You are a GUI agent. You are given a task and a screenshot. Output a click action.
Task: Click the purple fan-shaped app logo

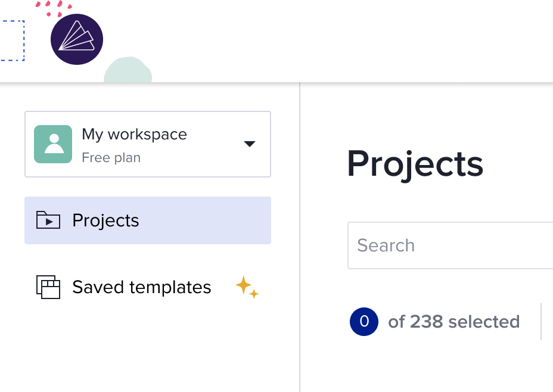point(77,39)
